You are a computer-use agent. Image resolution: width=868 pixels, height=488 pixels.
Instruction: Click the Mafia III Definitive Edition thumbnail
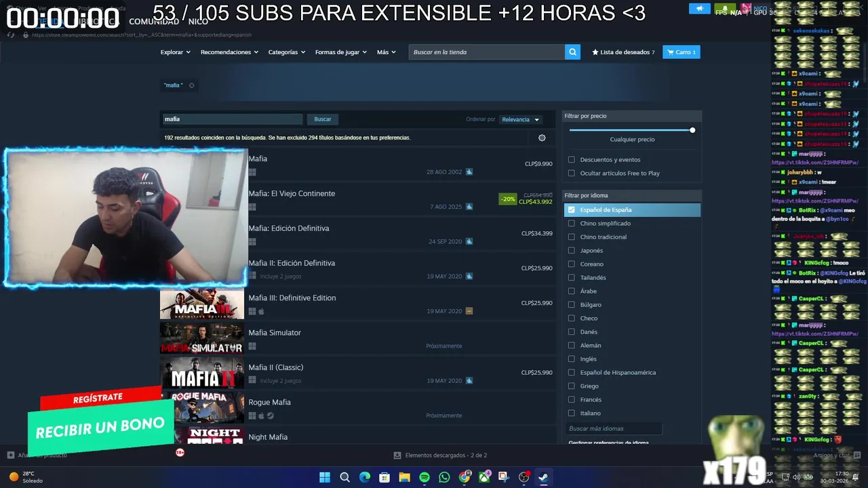click(x=202, y=304)
